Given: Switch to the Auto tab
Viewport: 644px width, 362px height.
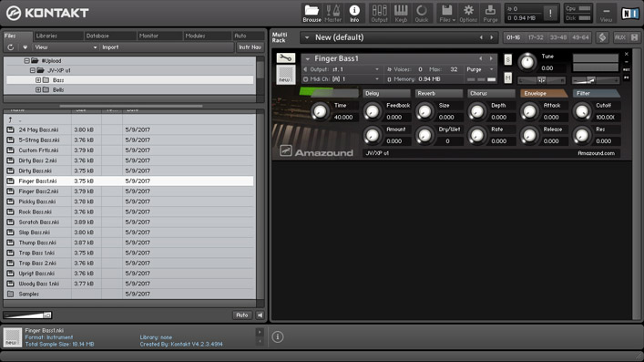Looking at the screenshot, I should pos(249,36).
